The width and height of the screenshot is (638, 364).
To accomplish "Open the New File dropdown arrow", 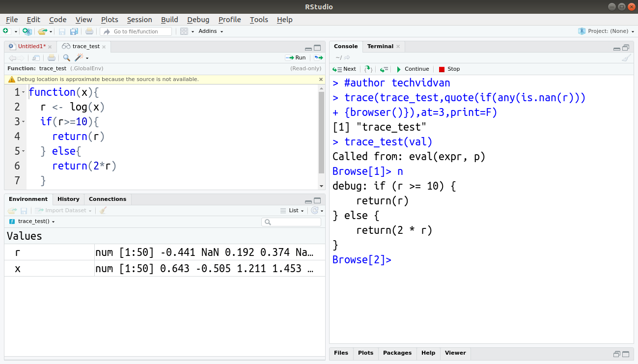I will pos(16,31).
